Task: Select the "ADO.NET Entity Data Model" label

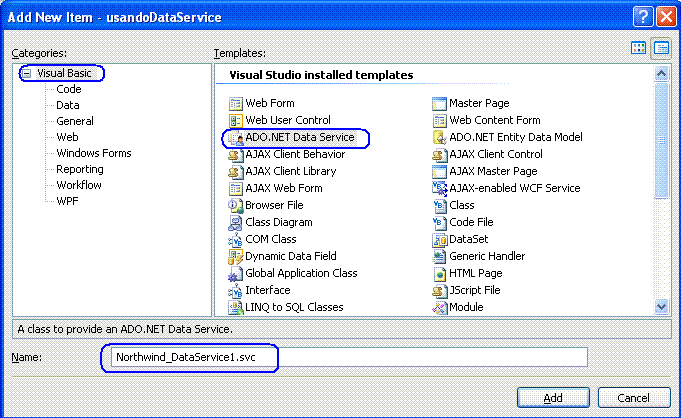Action: [x=516, y=137]
